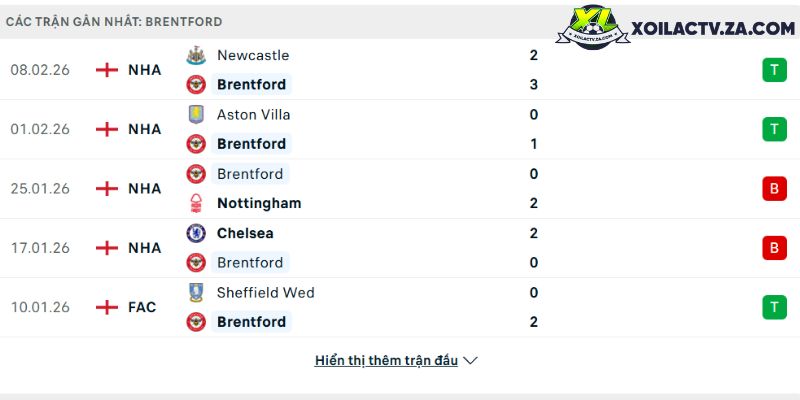The height and width of the screenshot is (400, 800).
Task: Click the 01.02.26 match date
Action: [40, 129]
